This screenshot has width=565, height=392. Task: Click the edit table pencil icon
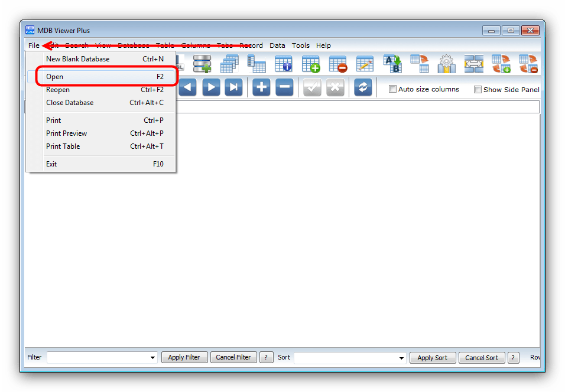point(365,64)
